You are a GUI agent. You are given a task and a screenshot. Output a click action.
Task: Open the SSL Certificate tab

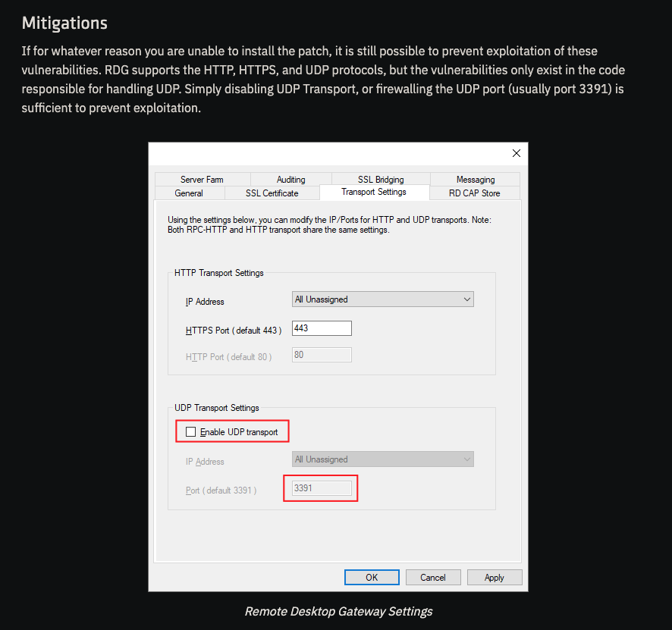click(272, 193)
